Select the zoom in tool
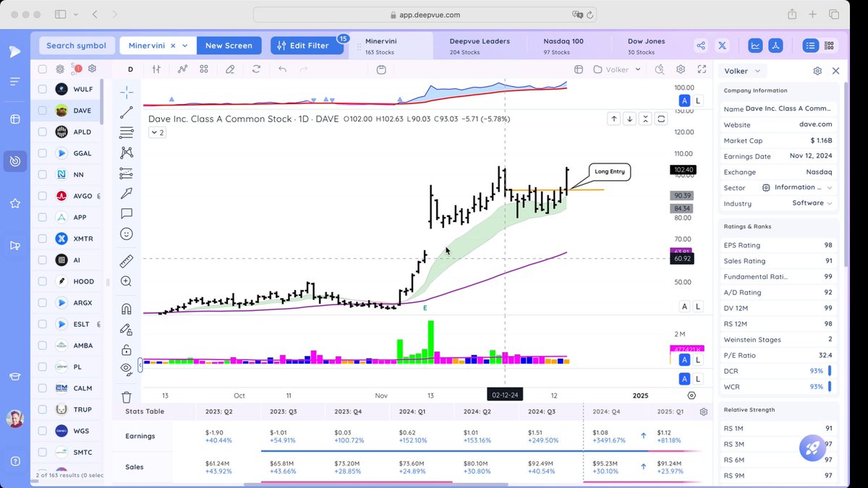Screen dimensions: 868x488 (x=127, y=281)
